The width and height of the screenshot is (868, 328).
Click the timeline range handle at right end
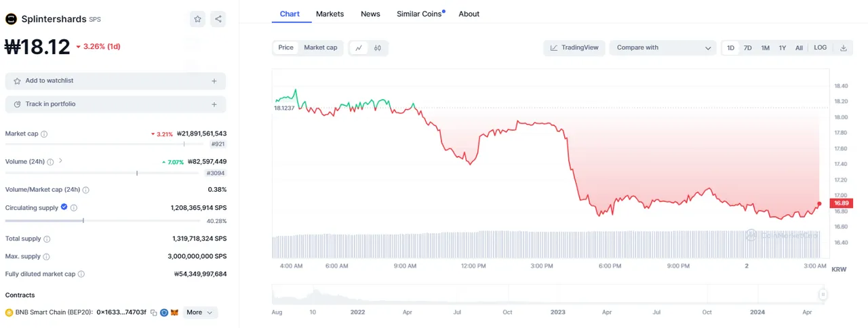tap(823, 295)
